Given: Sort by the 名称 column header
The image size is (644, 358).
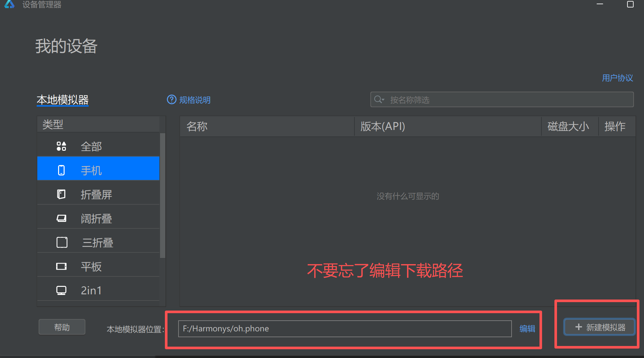Looking at the screenshot, I should [x=197, y=126].
